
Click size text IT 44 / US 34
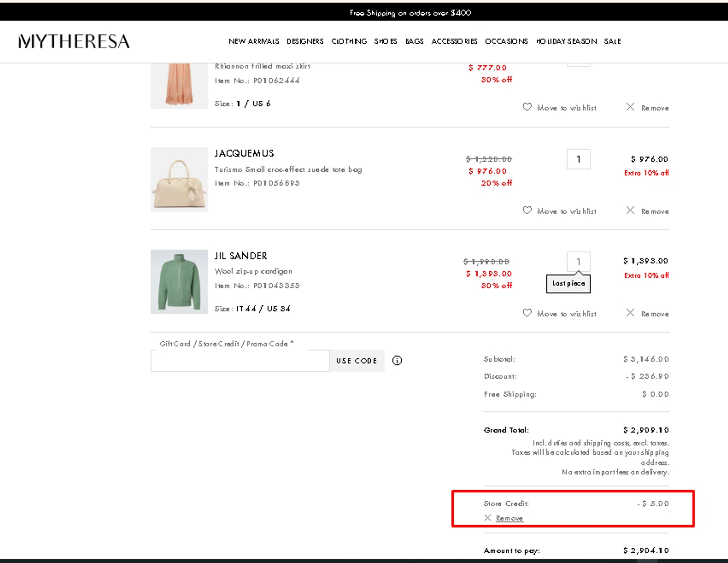tap(263, 309)
